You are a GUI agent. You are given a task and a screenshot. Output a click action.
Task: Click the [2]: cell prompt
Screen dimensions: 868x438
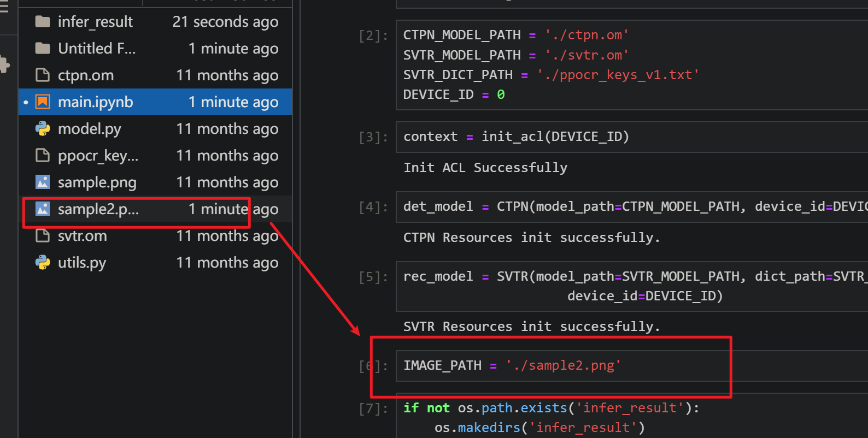click(373, 35)
